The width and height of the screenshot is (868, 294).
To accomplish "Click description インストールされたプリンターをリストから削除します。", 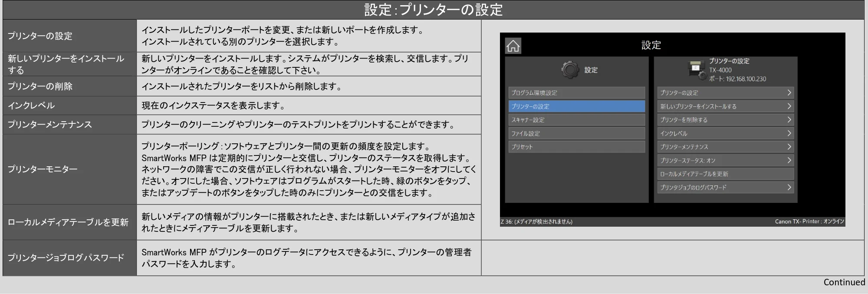I will (242, 86).
